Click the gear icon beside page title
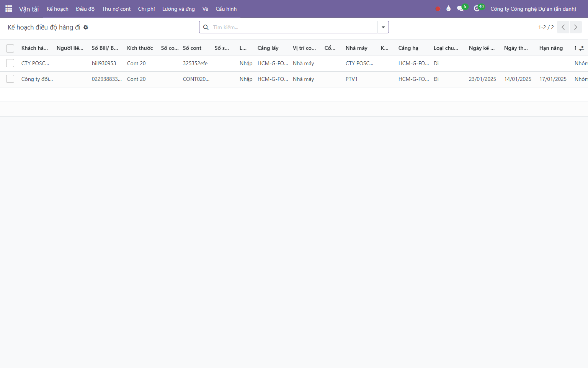588x368 pixels. (x=86, y=27)
